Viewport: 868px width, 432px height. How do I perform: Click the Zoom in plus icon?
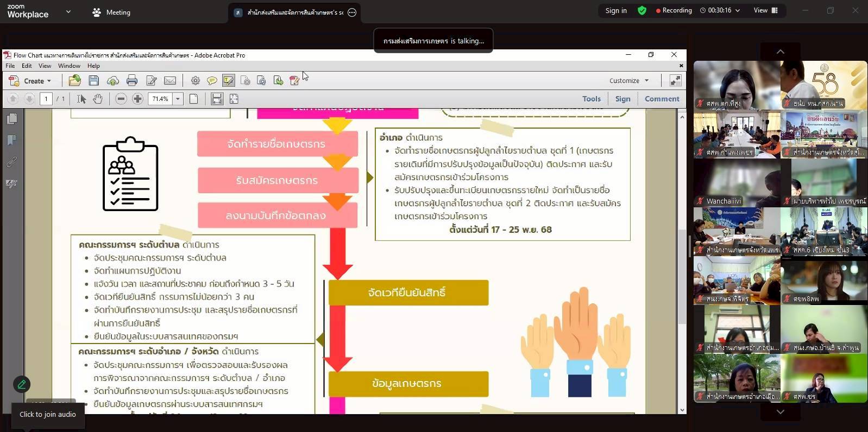tap(138, 99)
